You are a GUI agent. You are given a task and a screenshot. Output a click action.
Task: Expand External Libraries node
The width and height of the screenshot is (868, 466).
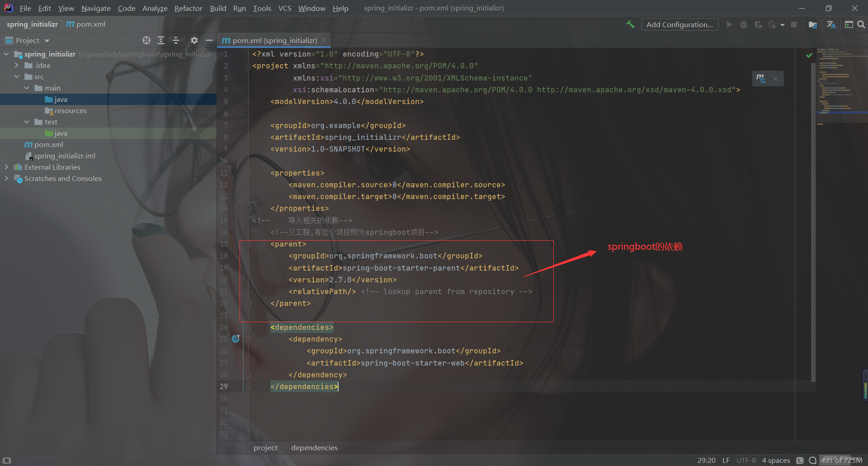6,167
